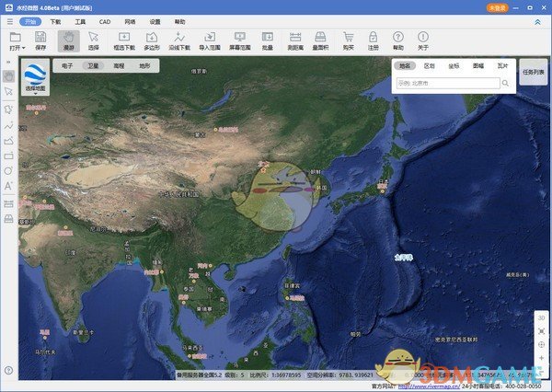Select the 坐标 search mode

(x=454, y=66)
